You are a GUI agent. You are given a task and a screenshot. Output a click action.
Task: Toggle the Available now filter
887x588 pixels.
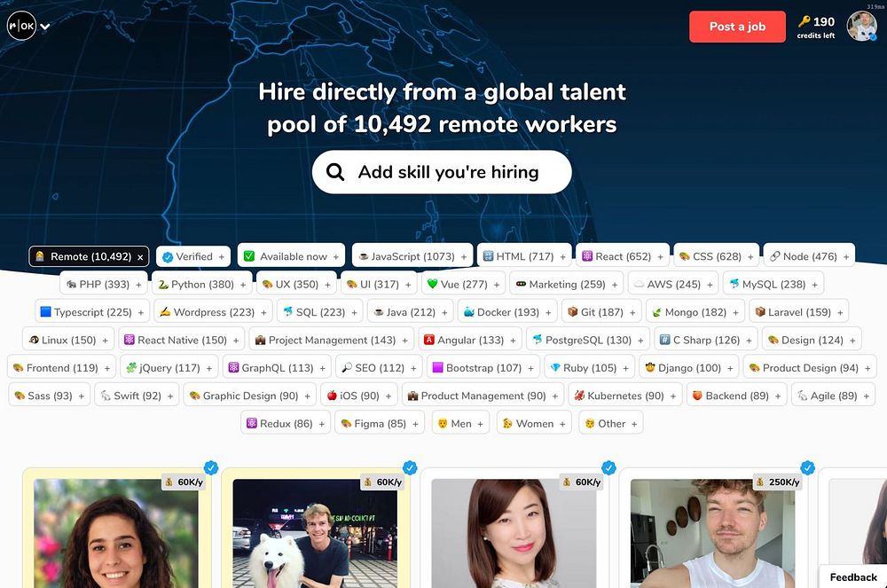coord(291,256)
